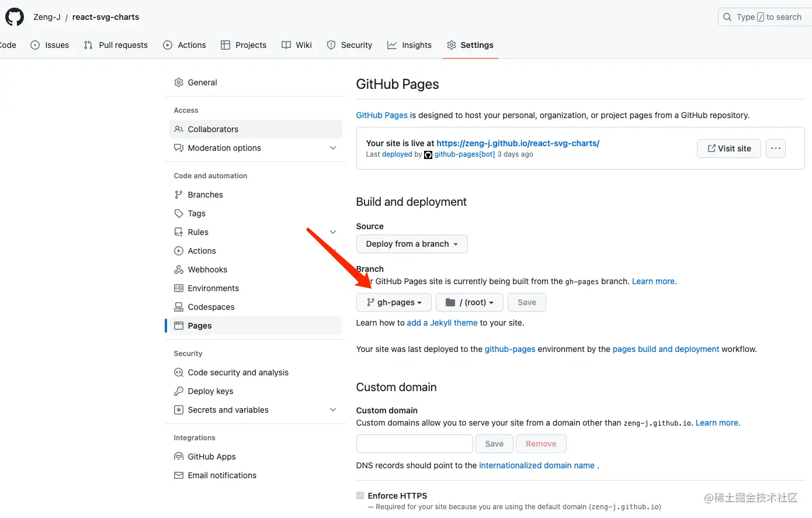Viewport: 812px width, 518px height.
Task: Open the / (root) folder dropdown
Action: click(x=469, y=302)
